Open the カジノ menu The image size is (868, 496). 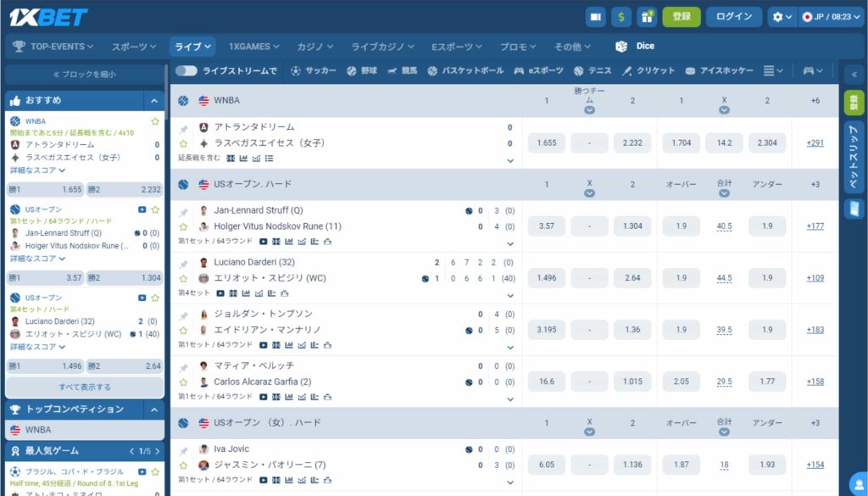(x=315, y=47)
